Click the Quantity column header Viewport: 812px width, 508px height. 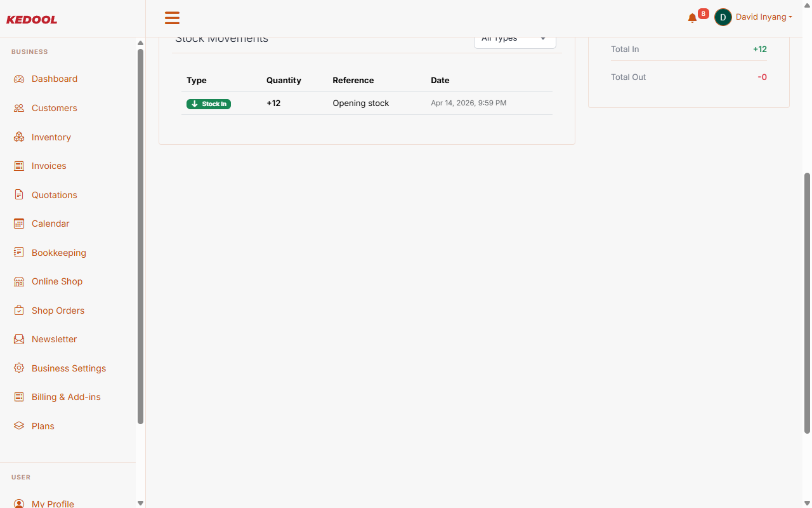[284, 81]
